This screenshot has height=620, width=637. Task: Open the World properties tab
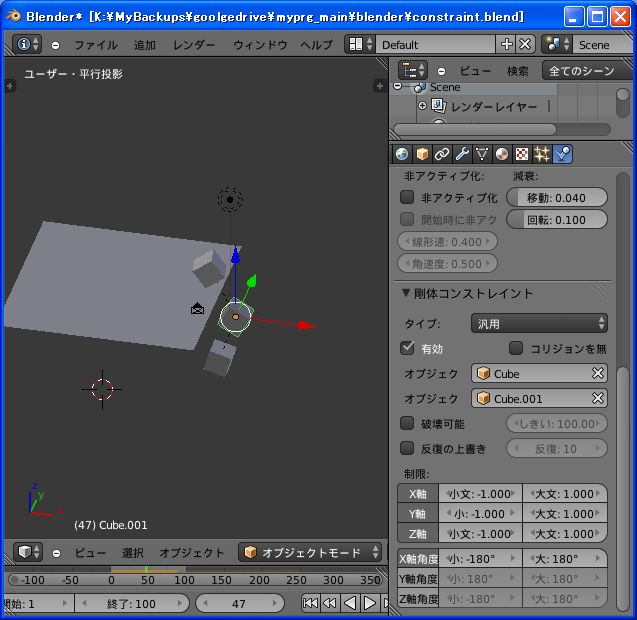pos(402,154)
